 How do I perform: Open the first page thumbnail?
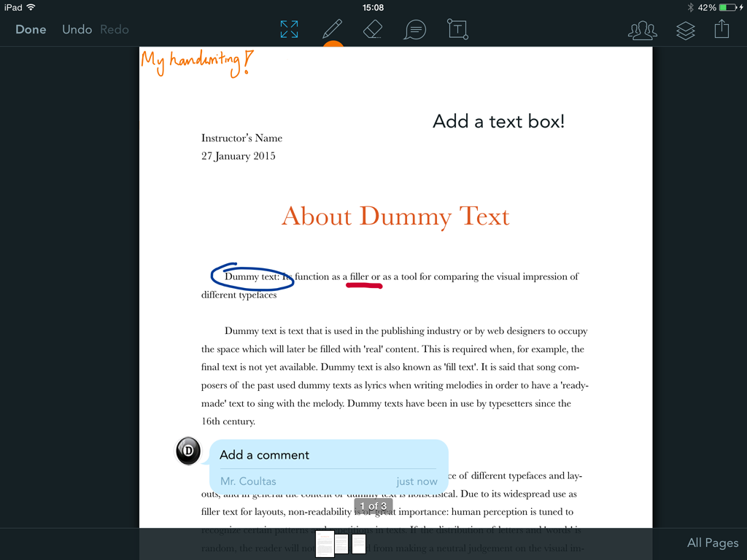coord(325,544)
